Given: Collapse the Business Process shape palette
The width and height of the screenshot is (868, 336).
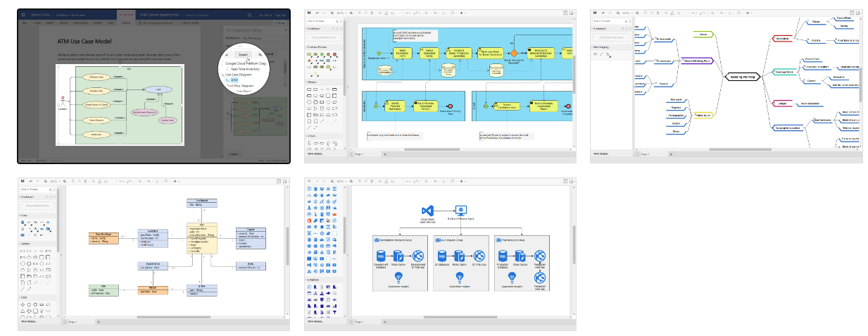Looking at the screenshot, I should 307,47.
